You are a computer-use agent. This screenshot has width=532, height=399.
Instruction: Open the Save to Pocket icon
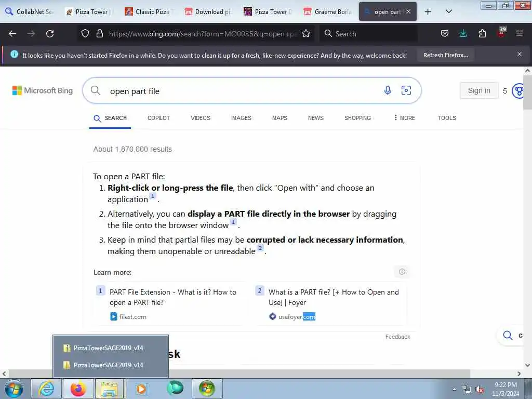click(445, 33)
